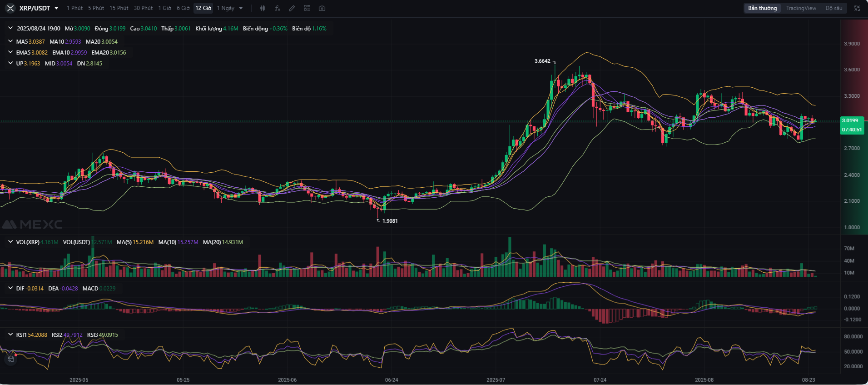Image resolution: width=868 pixels, height=385 pixels.
Task: Select the 12 Giờ timeframe
Action: click(x=203, y=8)
